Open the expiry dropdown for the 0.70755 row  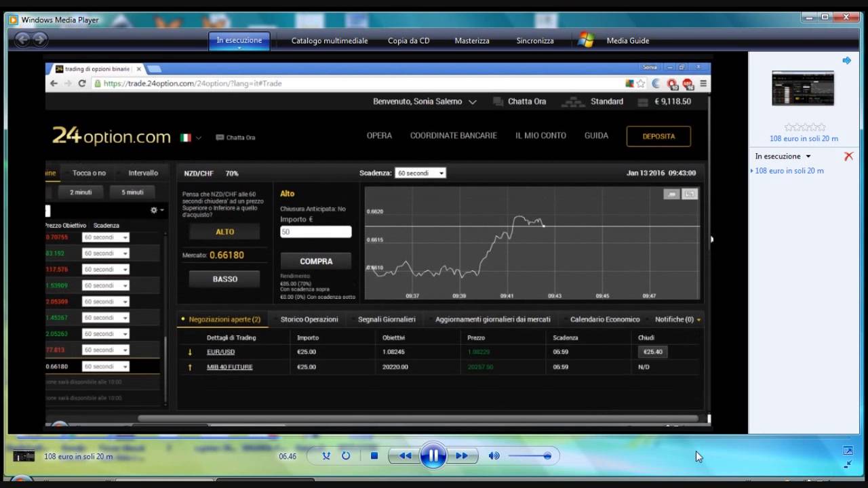(x=105, y=237)
